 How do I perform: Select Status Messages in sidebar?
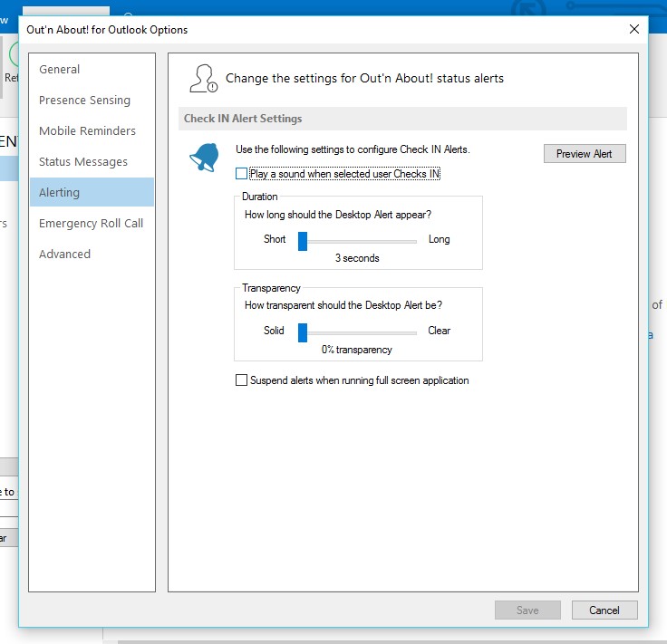tap(92, 161)
